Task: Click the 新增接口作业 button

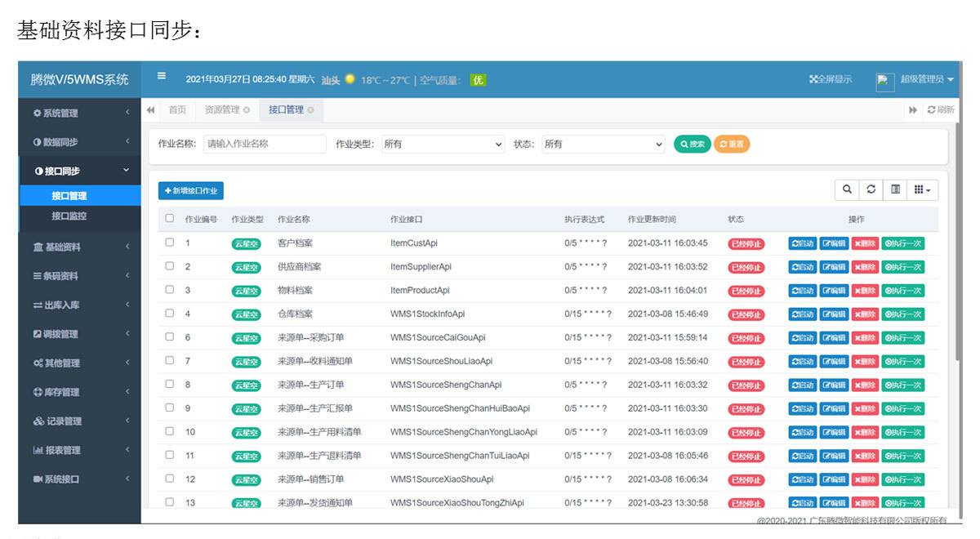Action: tap(191, 190)
